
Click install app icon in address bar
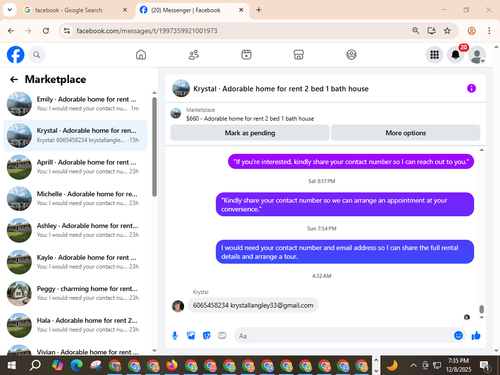pyautogui.click(x=432, y=31)
